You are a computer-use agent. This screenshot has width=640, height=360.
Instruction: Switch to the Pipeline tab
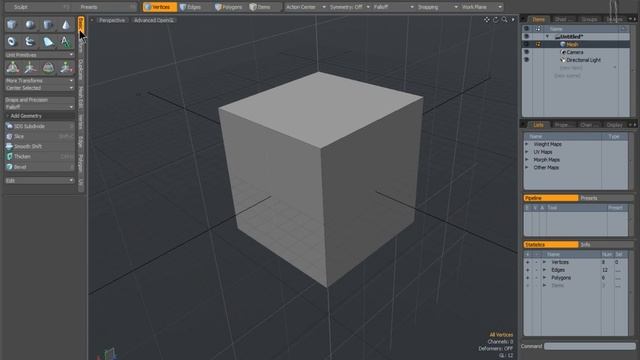tap(551, 198)
